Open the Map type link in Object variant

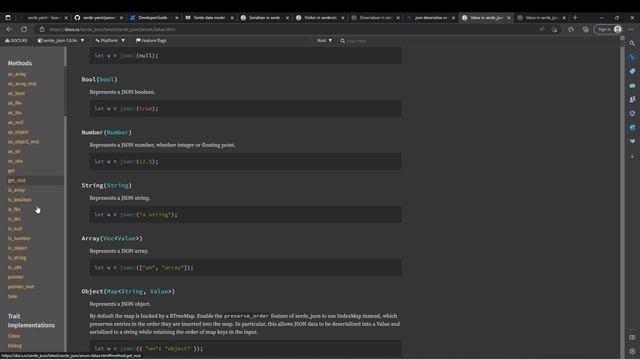pyautogui.click(x=112, y=291)
